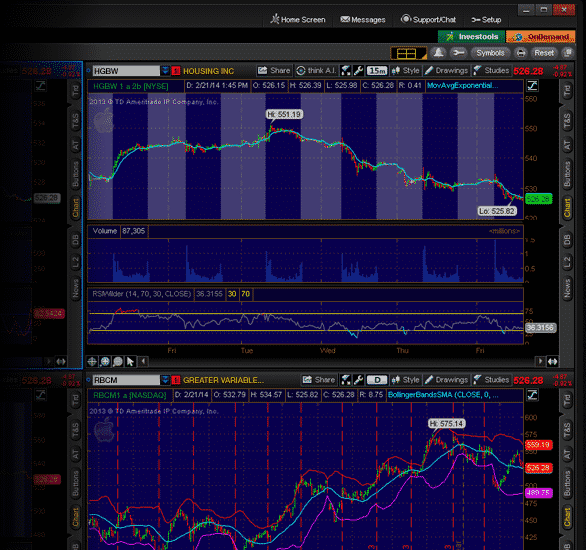This screenshot has width=586, height=550.
Task: Click the printer icon
Action: [x=521, y=53]
